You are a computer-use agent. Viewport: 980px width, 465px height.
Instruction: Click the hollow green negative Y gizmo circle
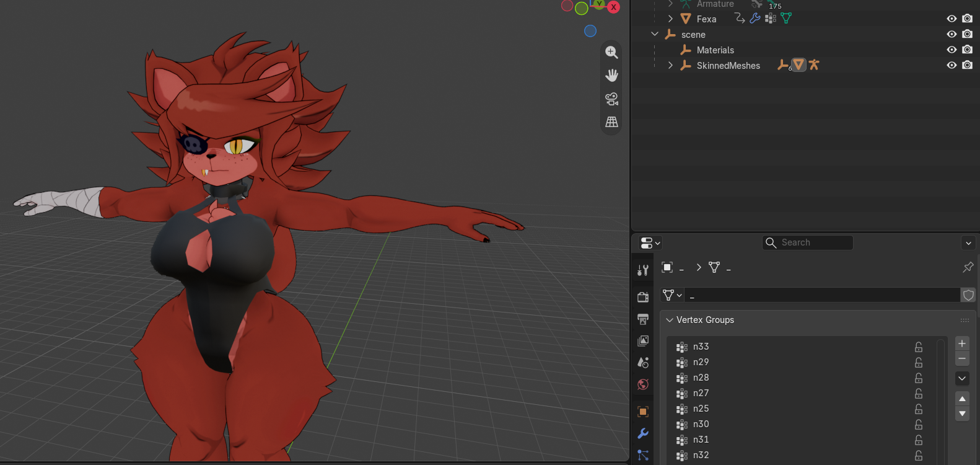pyautogui.click(x=581, y=8)
